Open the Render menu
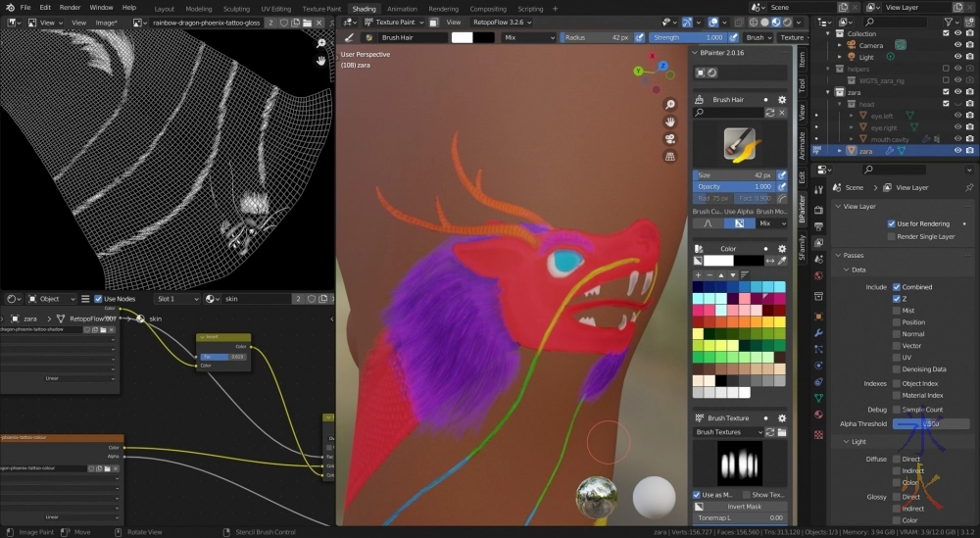Screen dimensions: 980x538 pyautogui.click(x=70, y=7)
